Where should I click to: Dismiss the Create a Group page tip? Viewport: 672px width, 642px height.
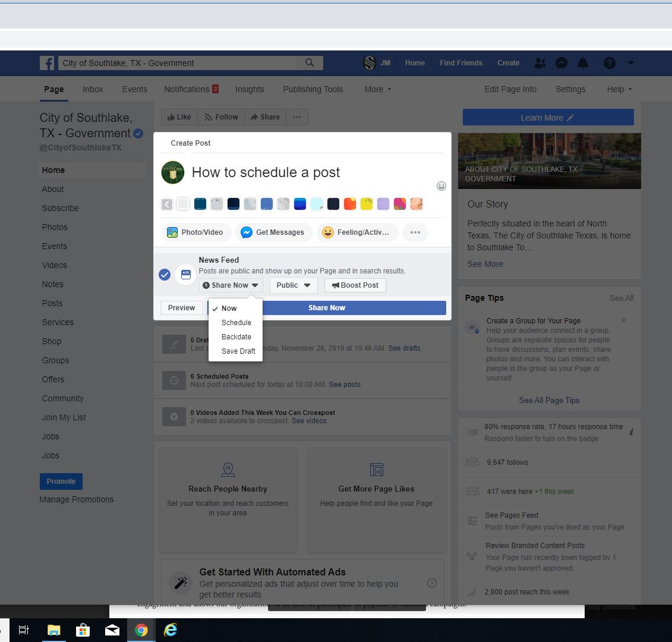click(623, 320)
